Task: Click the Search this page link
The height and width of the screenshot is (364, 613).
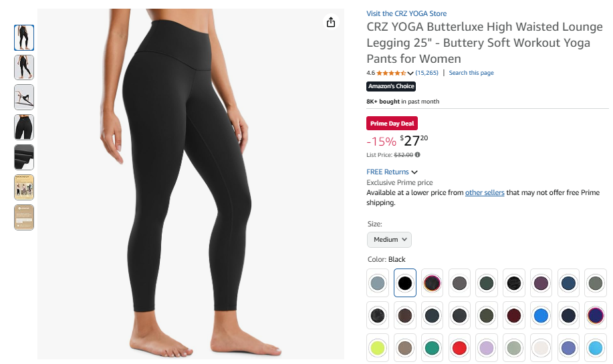Action: point(471,73)
